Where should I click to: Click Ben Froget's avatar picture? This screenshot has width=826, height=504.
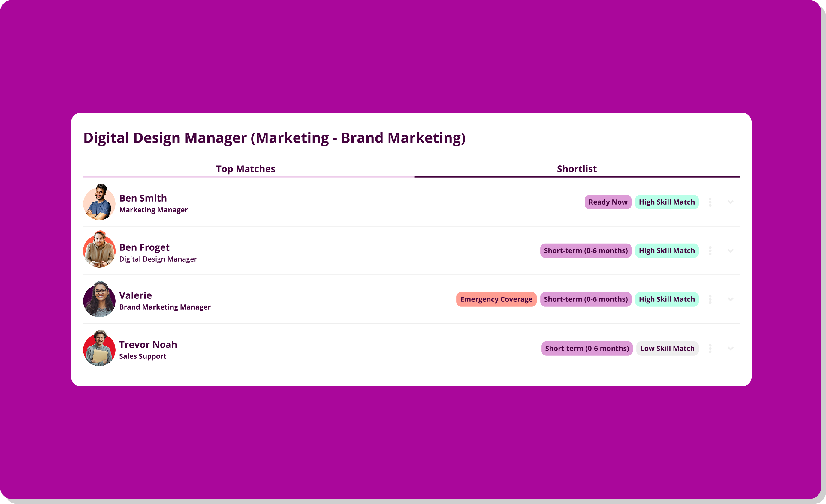(x=99, y=250)
